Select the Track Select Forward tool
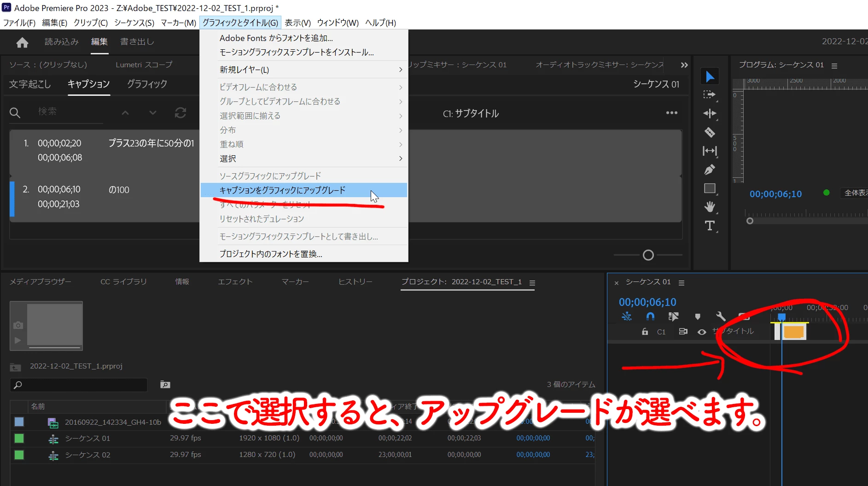This screenshot has height=486, width=868. (x=710, y=95)
